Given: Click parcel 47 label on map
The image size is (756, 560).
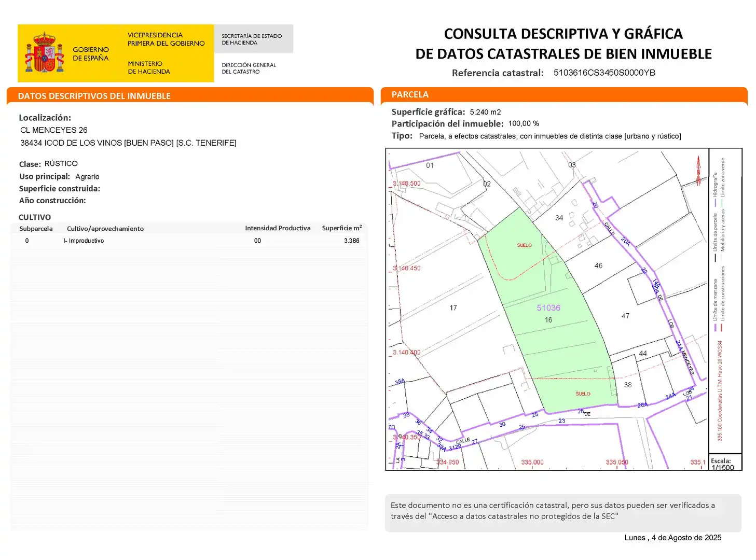Looking at the screenshot, I should (625, 316).
